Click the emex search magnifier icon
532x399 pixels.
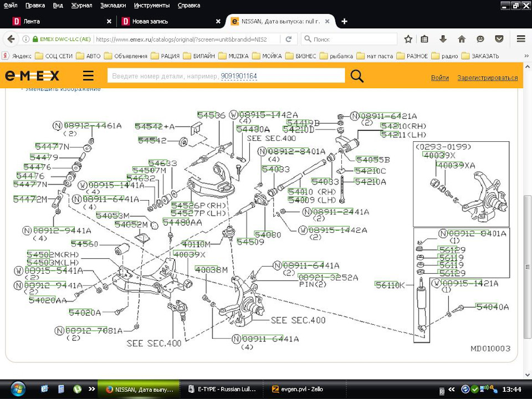[x=357, y=76]
